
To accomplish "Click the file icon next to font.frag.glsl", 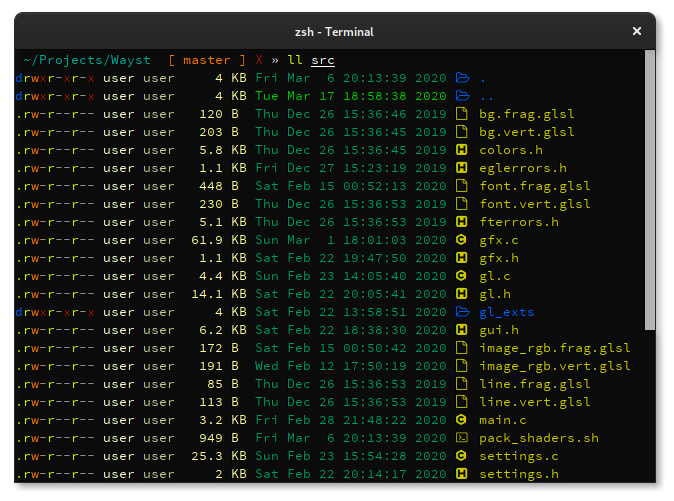I will coord(462,186).
